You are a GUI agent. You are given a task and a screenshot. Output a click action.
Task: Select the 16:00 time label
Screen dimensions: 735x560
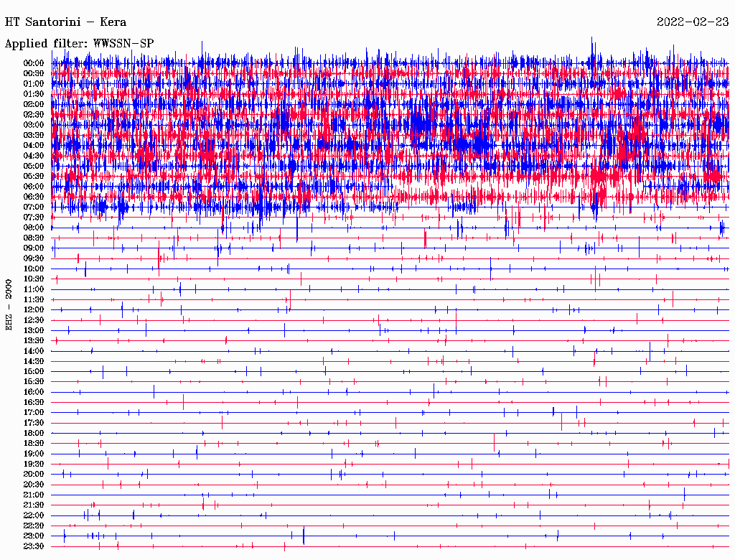[x=34, y=392]
